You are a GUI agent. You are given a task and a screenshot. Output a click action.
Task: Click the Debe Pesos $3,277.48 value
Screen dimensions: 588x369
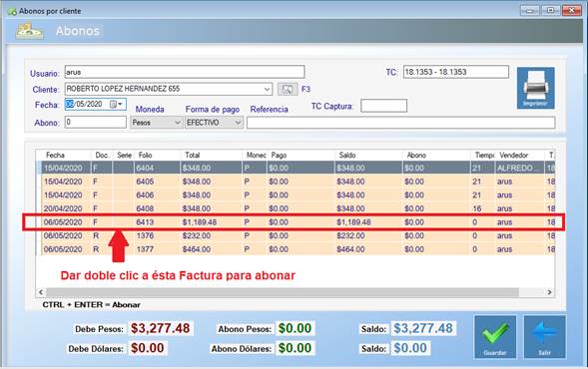pos(160,328)
